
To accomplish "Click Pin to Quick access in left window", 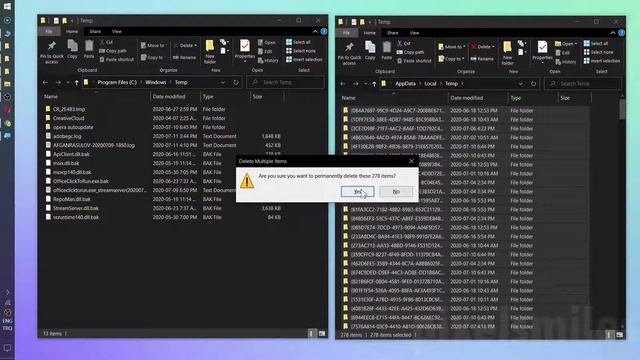I will click(52, 53).
